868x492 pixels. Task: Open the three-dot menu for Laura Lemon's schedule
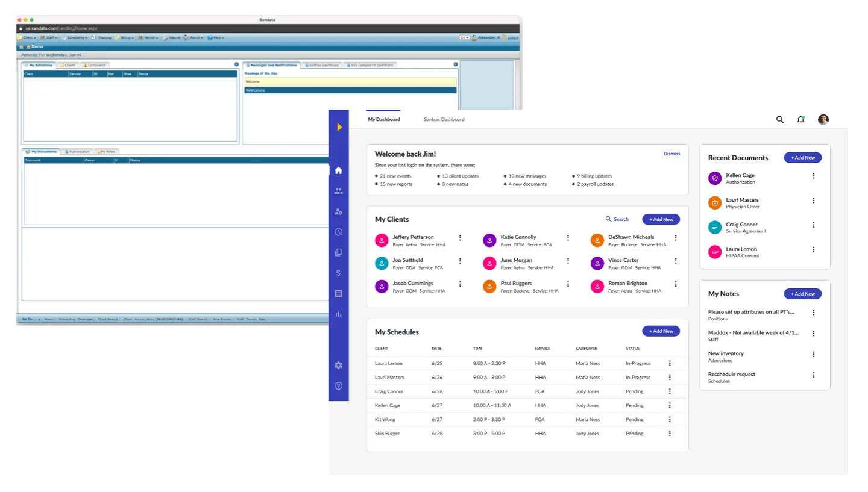tap(670, 363)
